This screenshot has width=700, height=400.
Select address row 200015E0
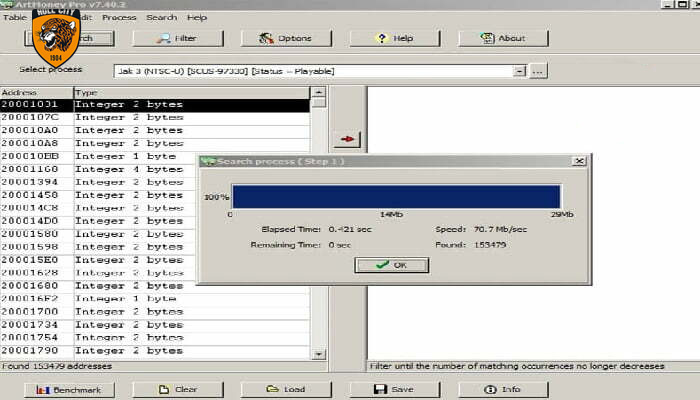98,260
